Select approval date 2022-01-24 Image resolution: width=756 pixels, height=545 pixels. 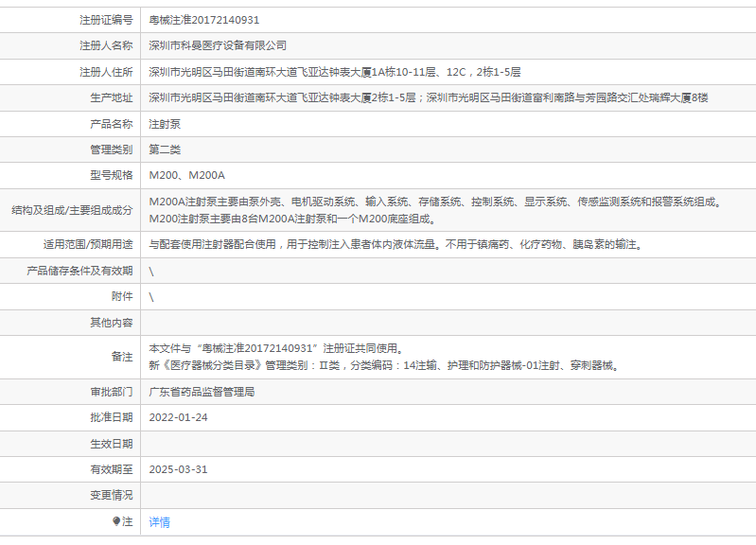pyautogui.click(x=179, y=417)
